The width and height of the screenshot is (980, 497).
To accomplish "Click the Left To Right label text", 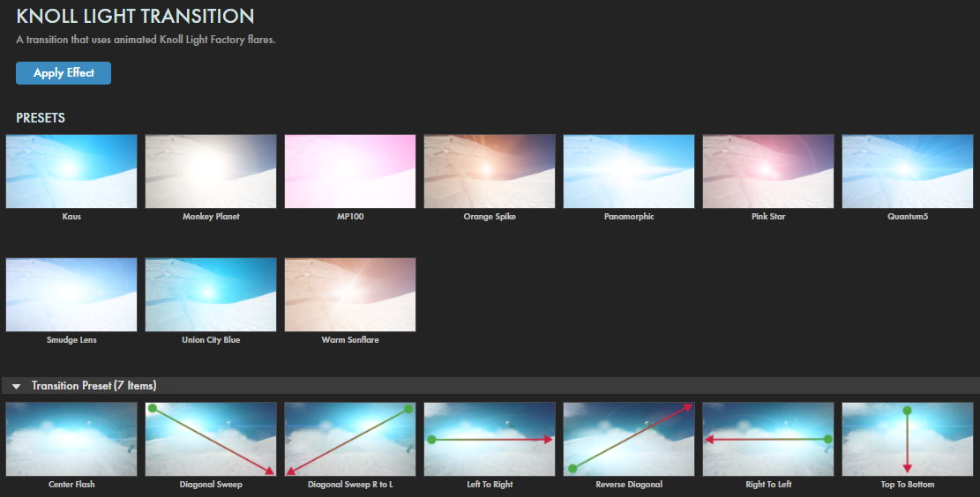I will click(490, 485).
